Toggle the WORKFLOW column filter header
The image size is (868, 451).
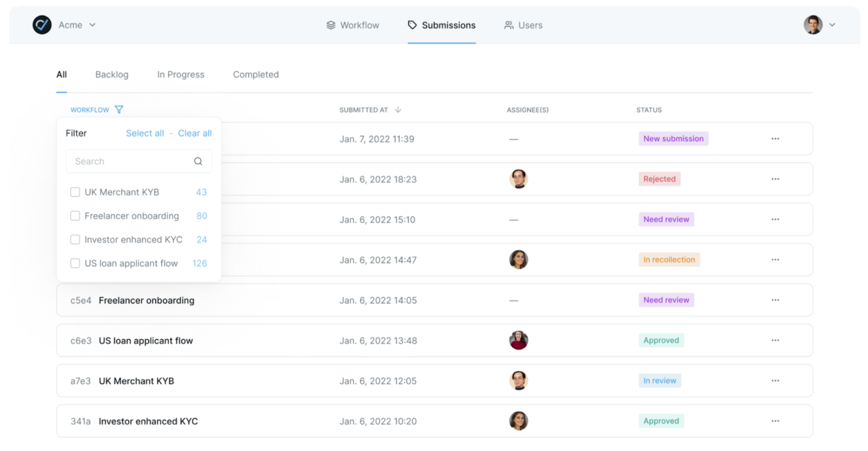[x=90, y=110]
